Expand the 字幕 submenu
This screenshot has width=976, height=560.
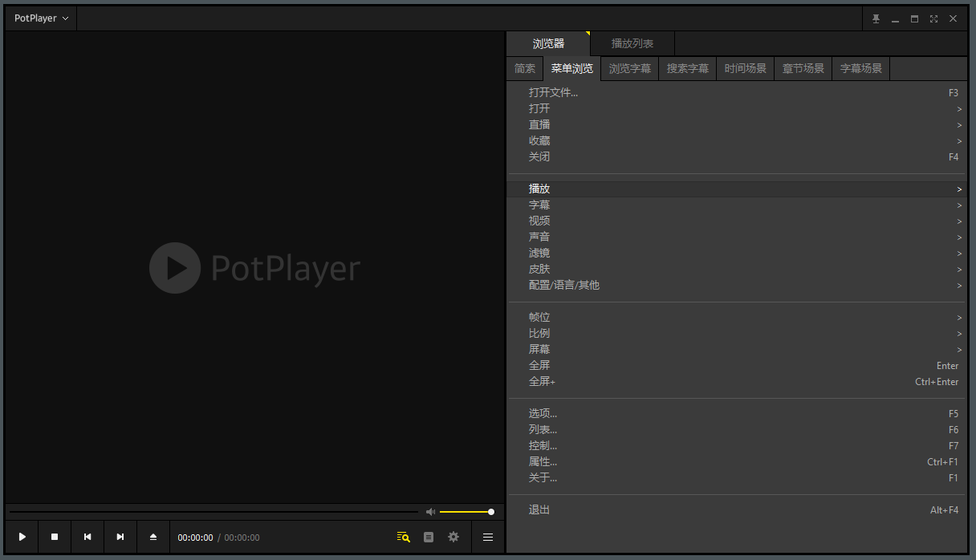click(736, 205)
